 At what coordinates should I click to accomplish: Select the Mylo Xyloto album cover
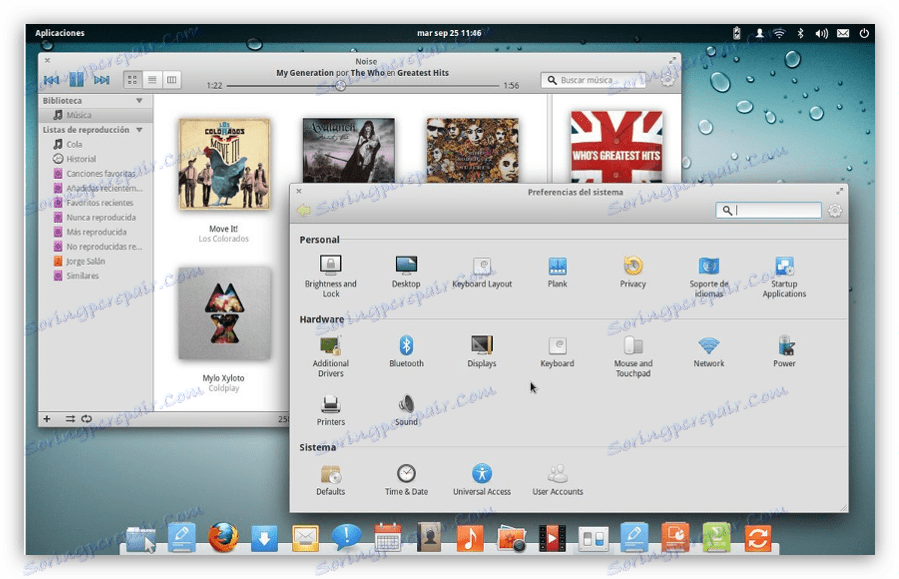click(224, 314)
